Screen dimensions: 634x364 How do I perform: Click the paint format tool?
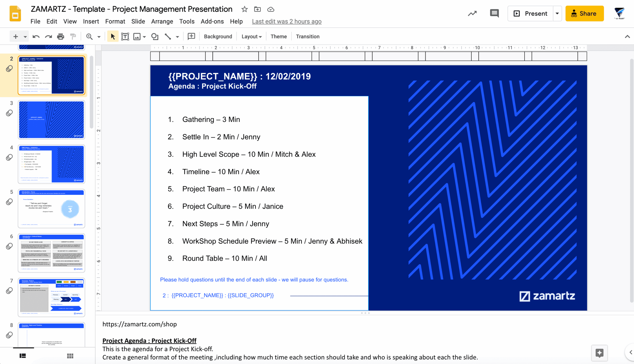(x=72, y=36)
